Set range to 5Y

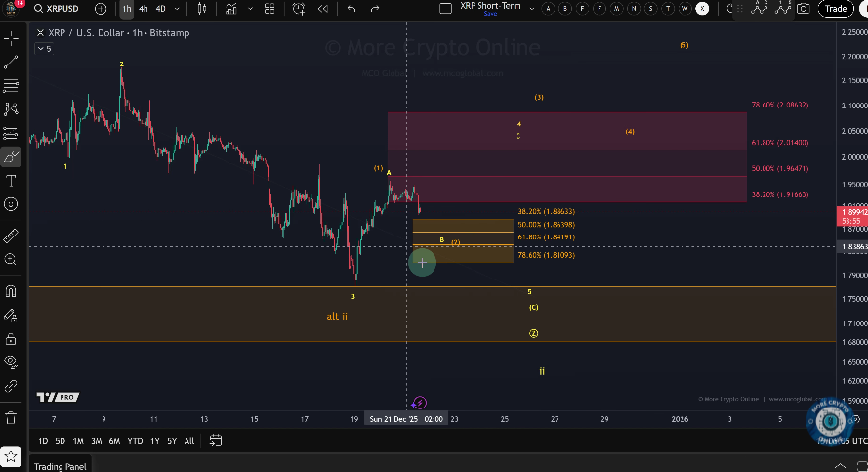172,441
